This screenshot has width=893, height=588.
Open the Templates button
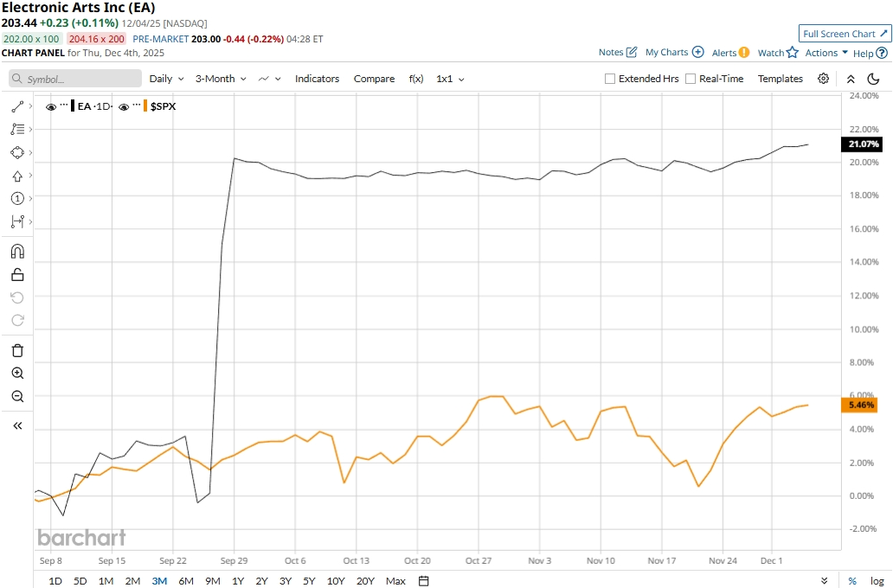tap(780, 79)
